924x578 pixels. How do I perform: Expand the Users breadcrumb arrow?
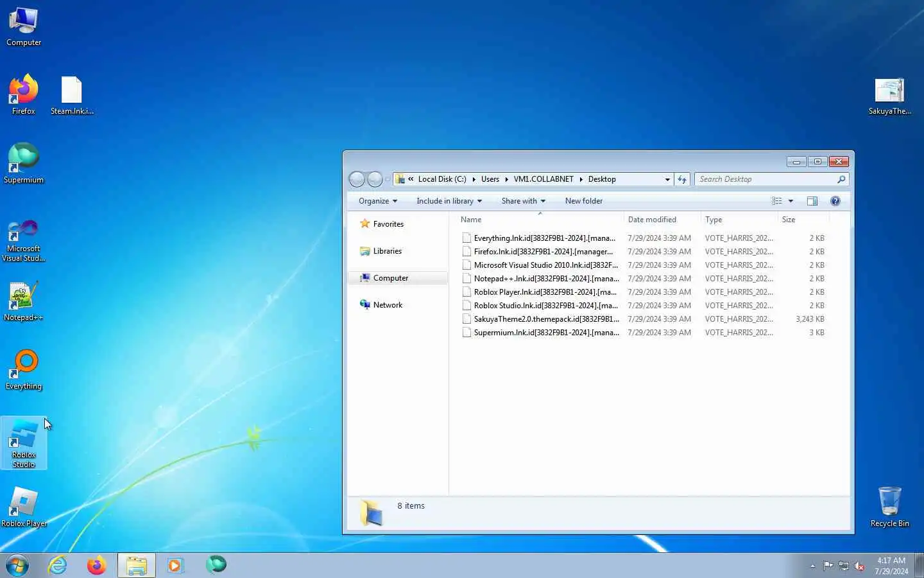pos(506,179)
